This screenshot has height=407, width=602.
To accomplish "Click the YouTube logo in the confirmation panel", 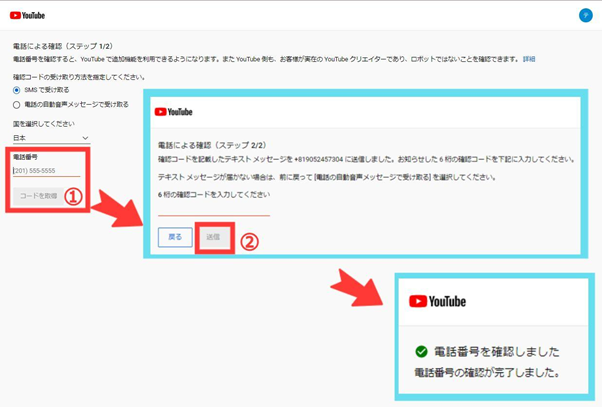I will pyautogui.click(x=437, y=301).
